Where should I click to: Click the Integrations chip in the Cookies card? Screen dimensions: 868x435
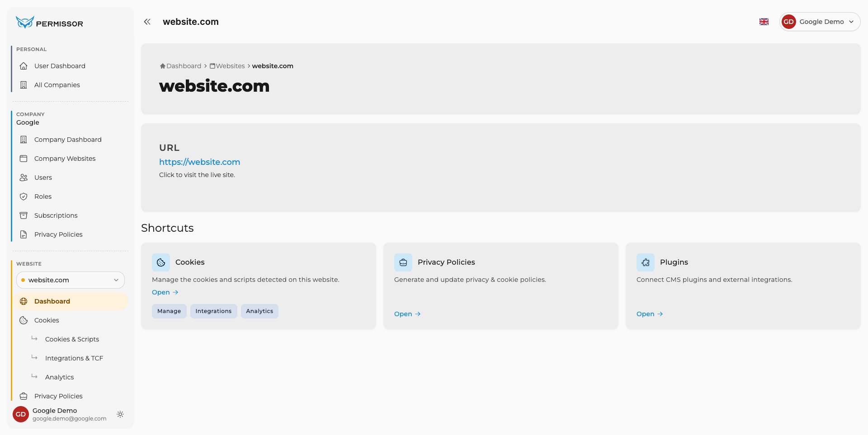click(213, 311)
